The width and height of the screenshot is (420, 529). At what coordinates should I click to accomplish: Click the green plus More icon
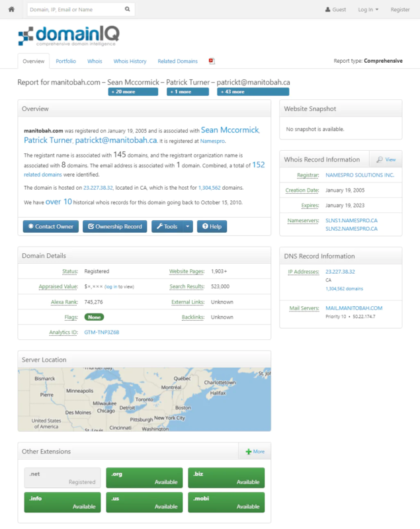pyautogui.click(x=249, y=452)
